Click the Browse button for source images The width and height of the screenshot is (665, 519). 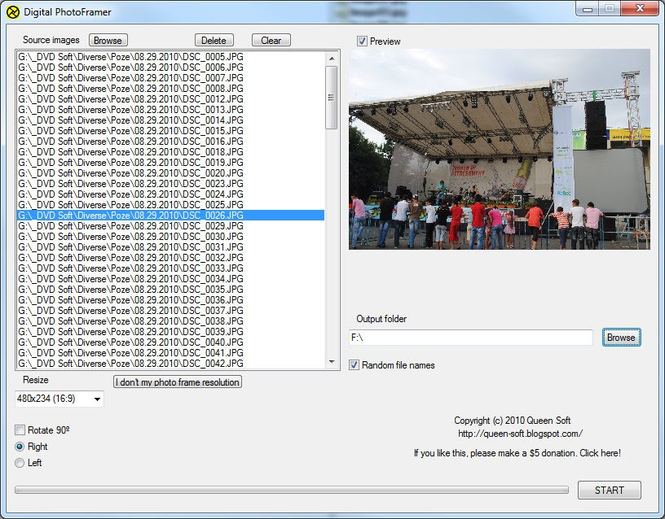click(108, 40)
